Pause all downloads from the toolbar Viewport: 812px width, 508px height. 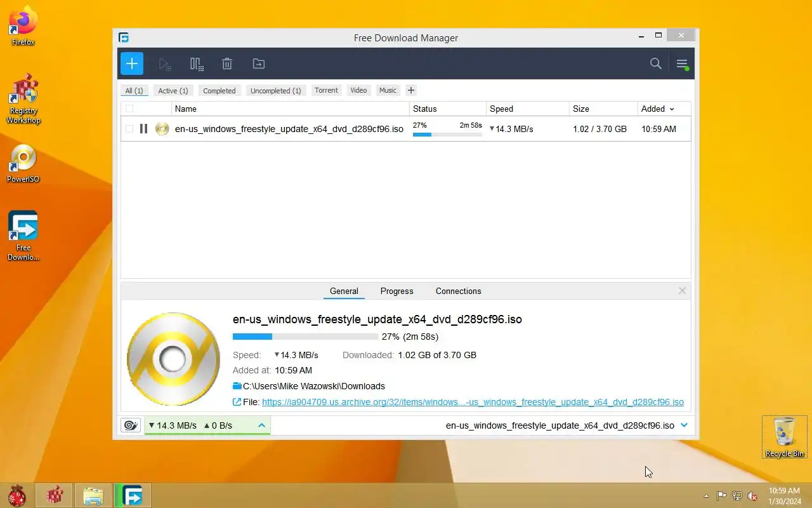[196, 63]
